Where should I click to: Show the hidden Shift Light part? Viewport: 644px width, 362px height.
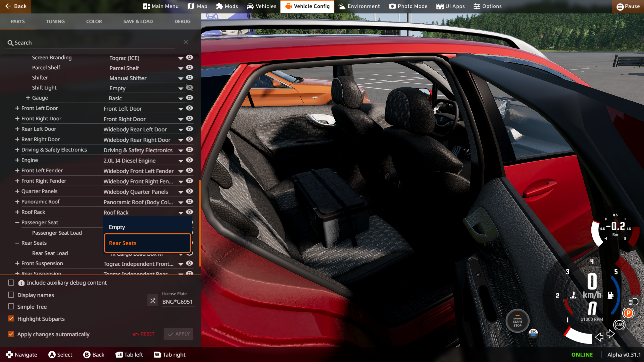pos(189,88)
